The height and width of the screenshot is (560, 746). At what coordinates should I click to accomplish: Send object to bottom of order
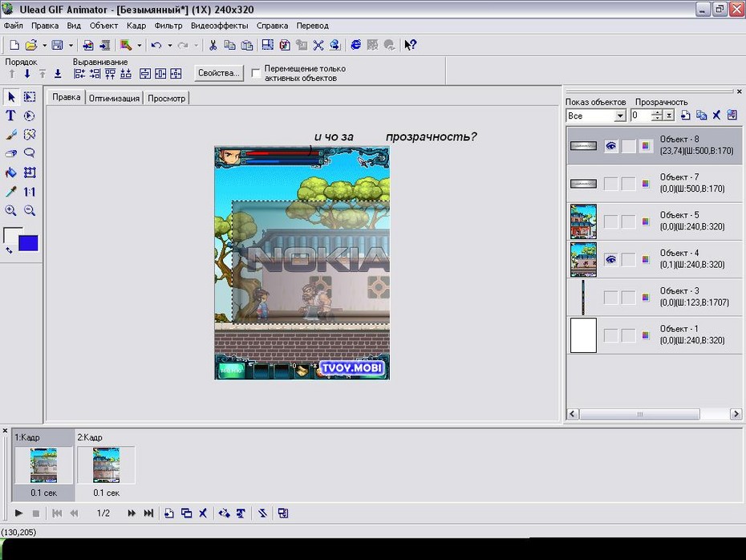pyautogui.click(x=58, y=74)
